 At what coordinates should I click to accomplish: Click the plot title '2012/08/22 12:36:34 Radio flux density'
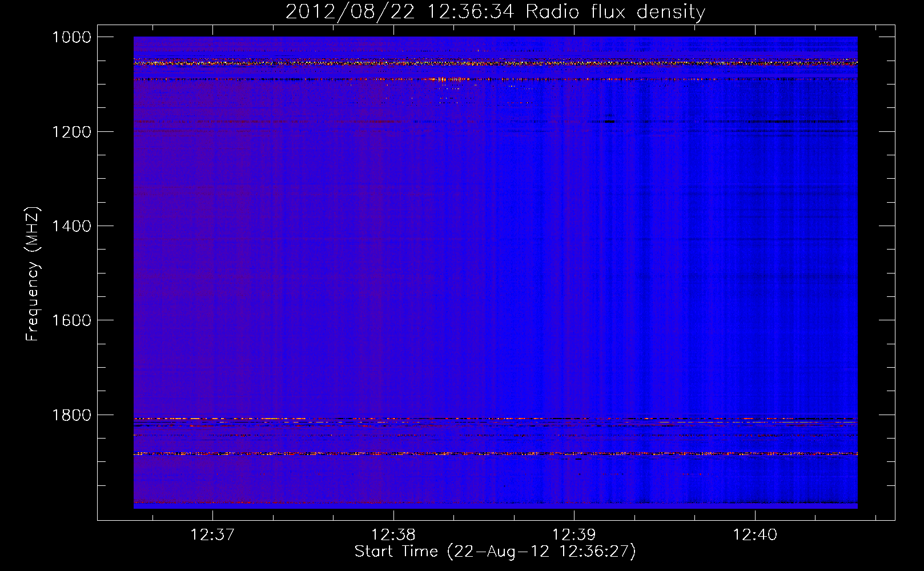pos(495,12)
